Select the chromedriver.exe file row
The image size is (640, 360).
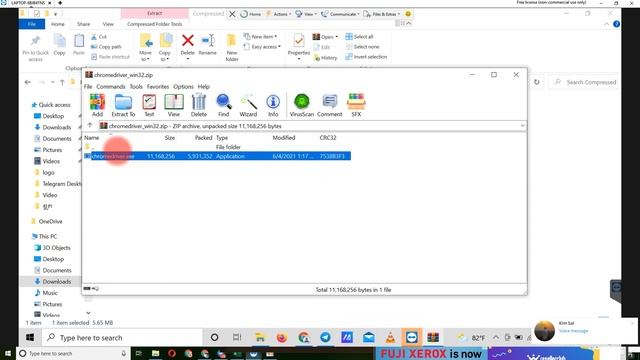pos(217,156)
